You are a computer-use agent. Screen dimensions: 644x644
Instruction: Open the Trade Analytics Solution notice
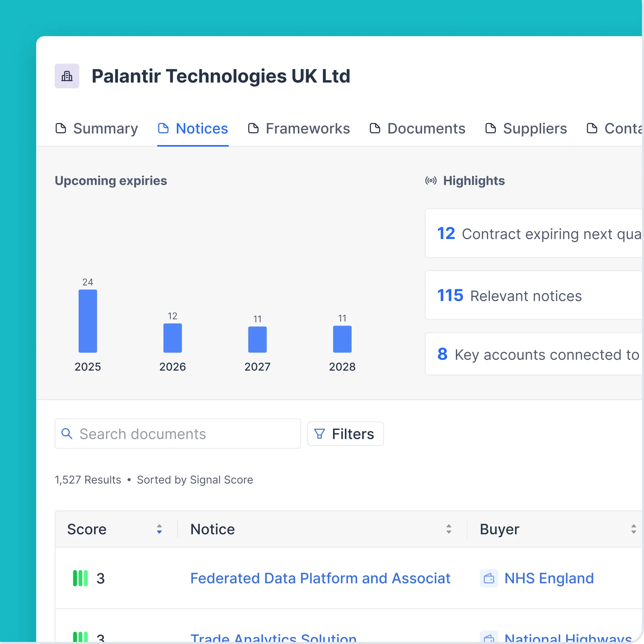click(273, 638)
